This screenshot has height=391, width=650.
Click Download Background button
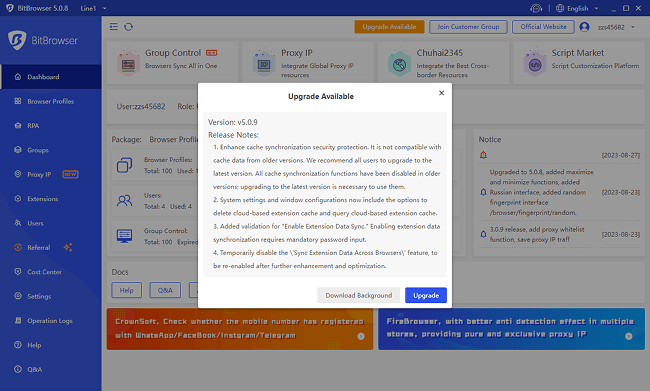pyautogui.click(x=359, y=295)
